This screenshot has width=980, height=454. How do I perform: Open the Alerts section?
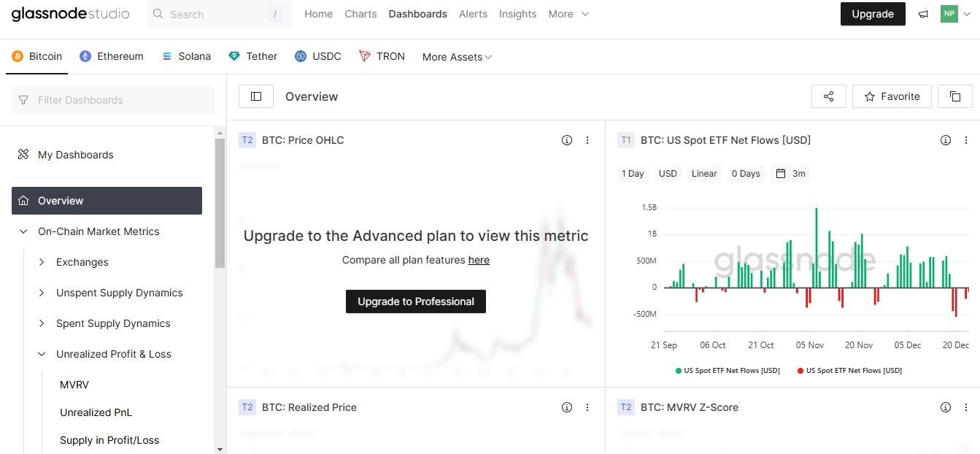474,14
